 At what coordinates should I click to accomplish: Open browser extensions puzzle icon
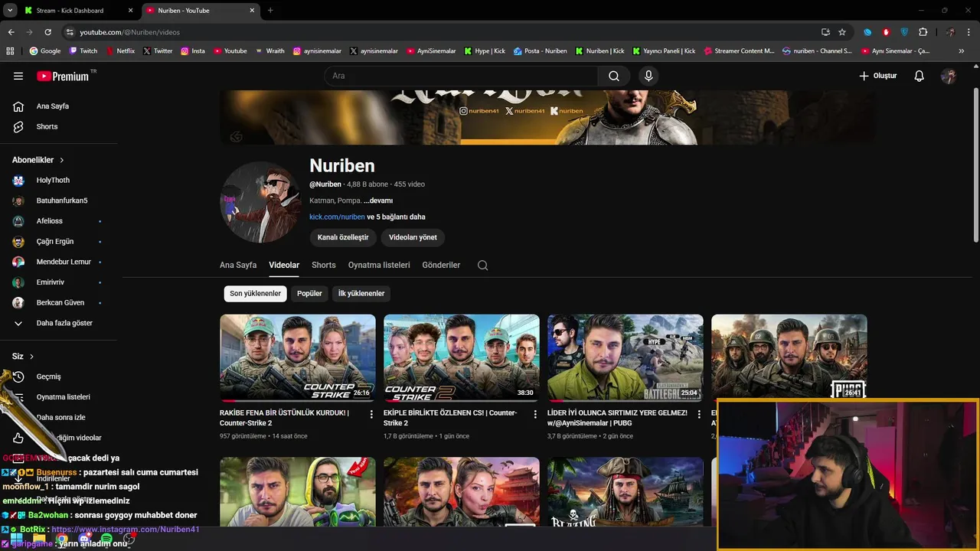click(x=923, y=32)
